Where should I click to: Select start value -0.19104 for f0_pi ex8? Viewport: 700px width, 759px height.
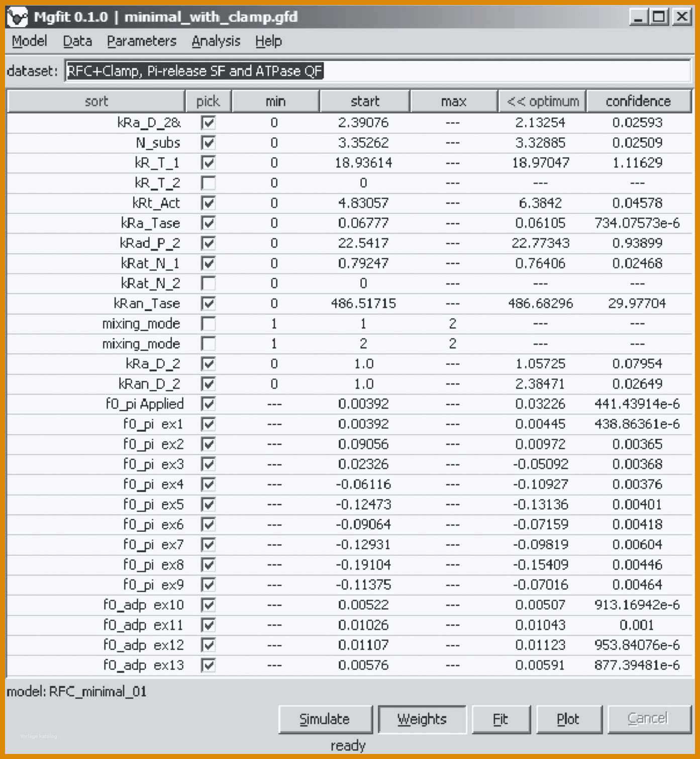pyautogui.click(x=363, y=565)
